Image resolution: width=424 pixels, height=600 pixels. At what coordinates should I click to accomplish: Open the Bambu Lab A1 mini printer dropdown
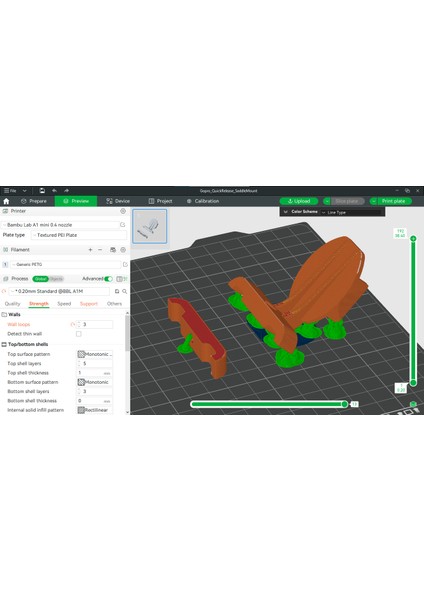point(61,225)
